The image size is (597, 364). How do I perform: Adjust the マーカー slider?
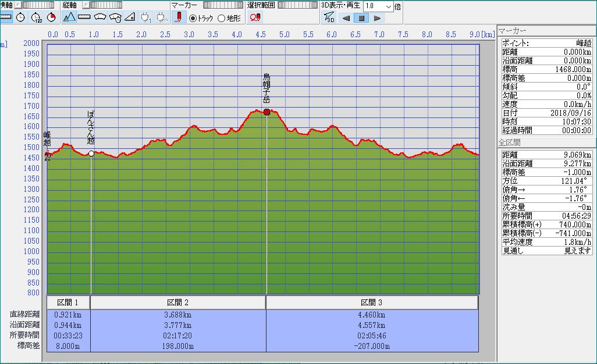click(223, 5)
